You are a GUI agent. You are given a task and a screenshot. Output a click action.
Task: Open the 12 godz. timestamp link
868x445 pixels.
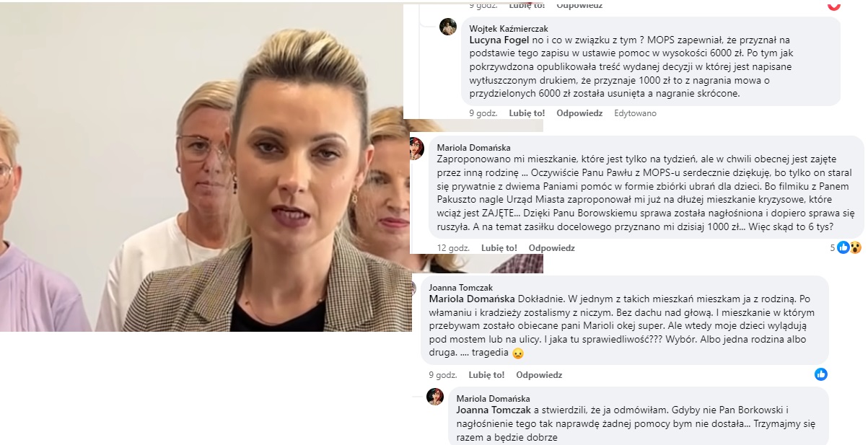pyautogui.click(x=453, y=248)
